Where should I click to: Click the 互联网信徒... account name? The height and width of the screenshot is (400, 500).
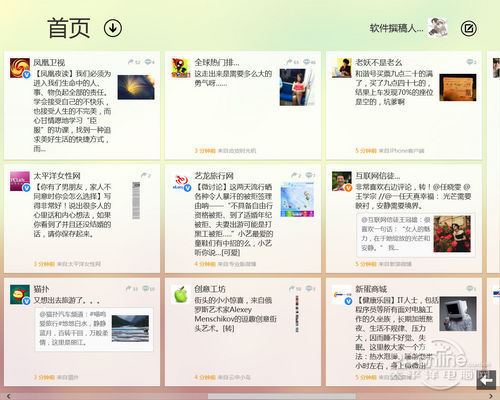click(x=378, y=176)
